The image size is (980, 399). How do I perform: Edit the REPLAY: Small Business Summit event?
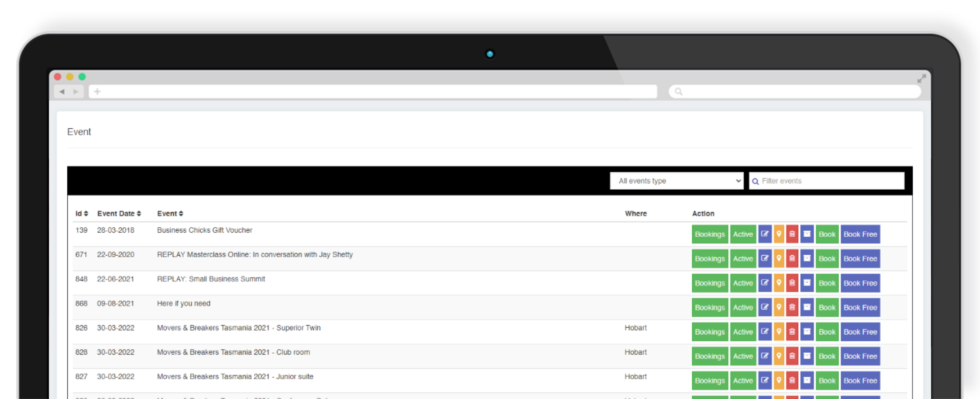coord(765,283)
